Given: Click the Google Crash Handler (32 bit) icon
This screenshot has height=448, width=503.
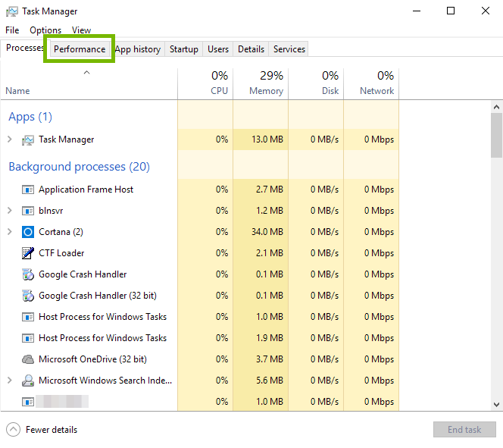Looking at the screenshot, I should tap(28, 296).
